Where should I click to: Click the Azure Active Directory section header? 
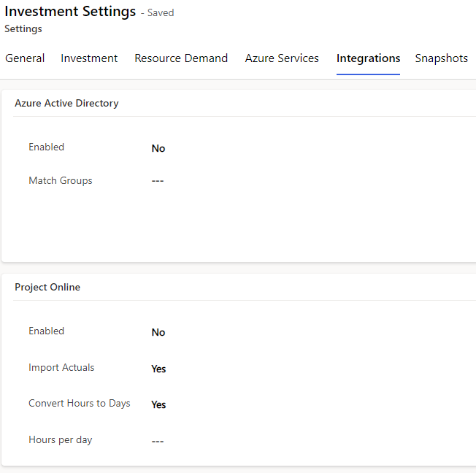point(66,103)
